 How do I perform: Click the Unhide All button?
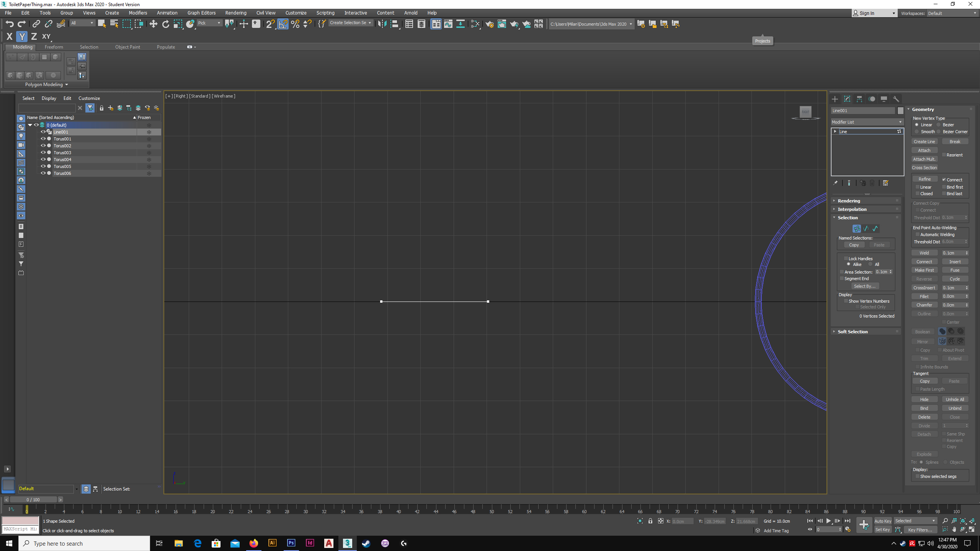click(x=955, y=399)
